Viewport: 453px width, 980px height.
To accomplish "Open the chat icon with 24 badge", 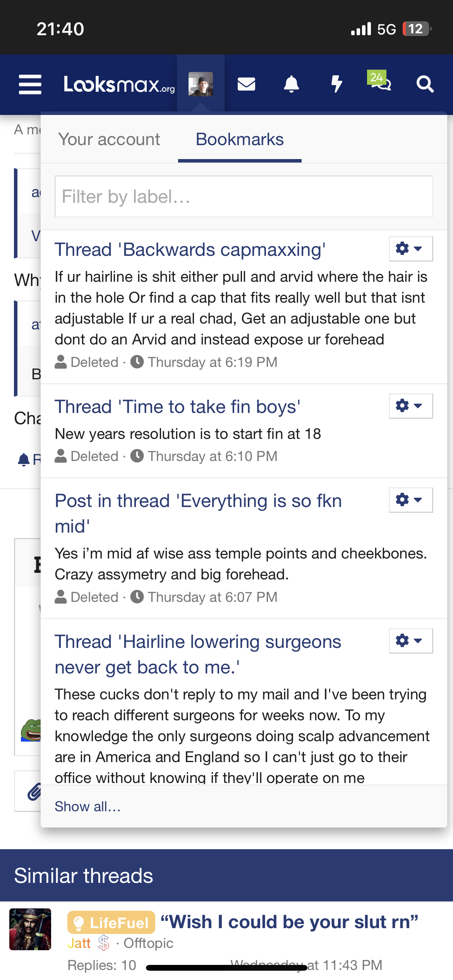I will (x=380, y=81).
